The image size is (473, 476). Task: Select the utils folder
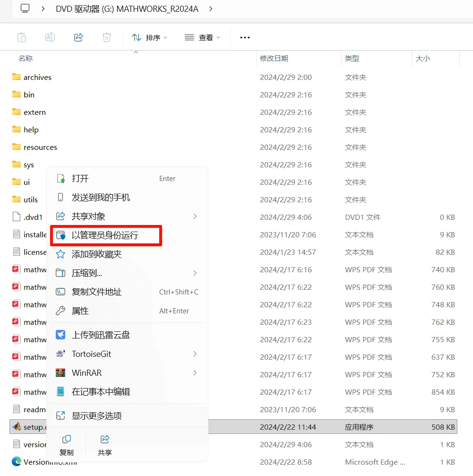pyautogui.click(x=25, y=200)
